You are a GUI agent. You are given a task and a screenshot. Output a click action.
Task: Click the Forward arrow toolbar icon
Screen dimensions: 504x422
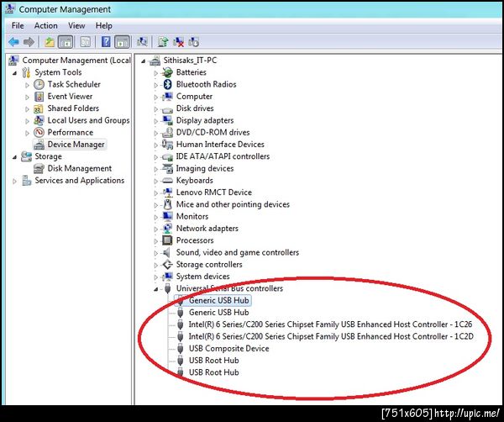click(29, 42)
